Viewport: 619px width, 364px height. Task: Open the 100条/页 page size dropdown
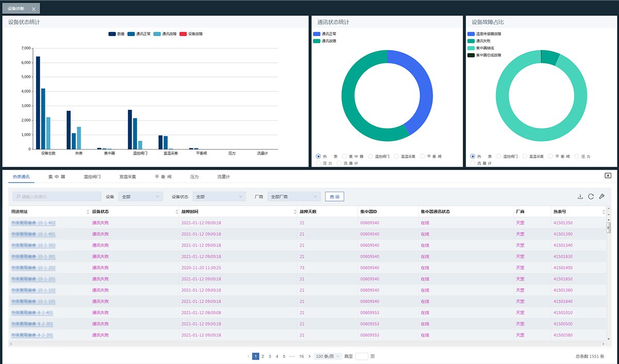click(x=328, y=356)
